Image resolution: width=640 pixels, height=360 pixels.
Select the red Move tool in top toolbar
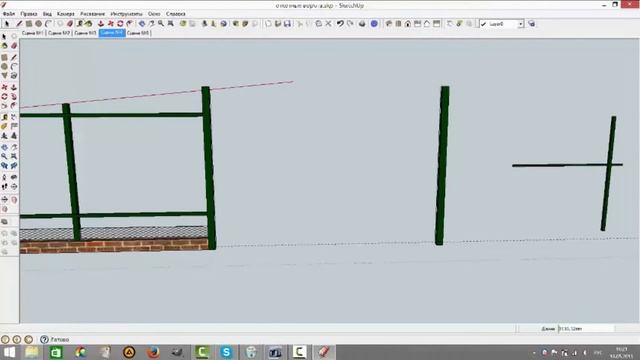pyautogui.click(x=110, y=24)
